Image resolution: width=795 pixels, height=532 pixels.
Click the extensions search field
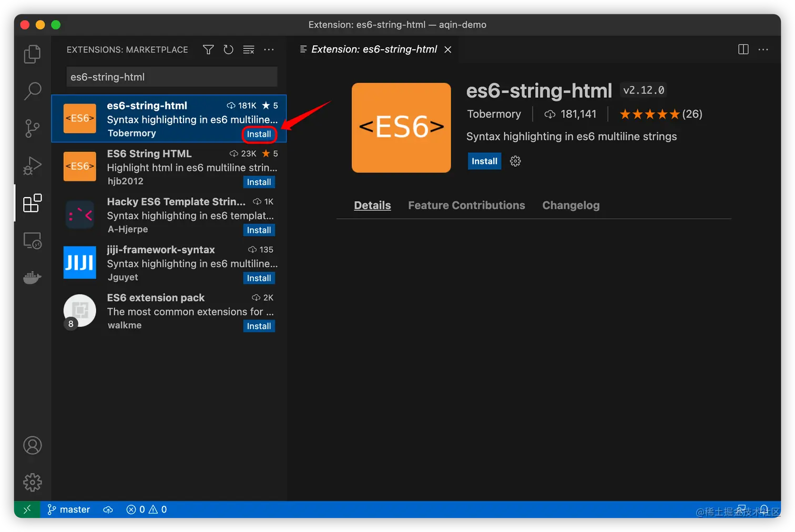[x=172, y=77]
